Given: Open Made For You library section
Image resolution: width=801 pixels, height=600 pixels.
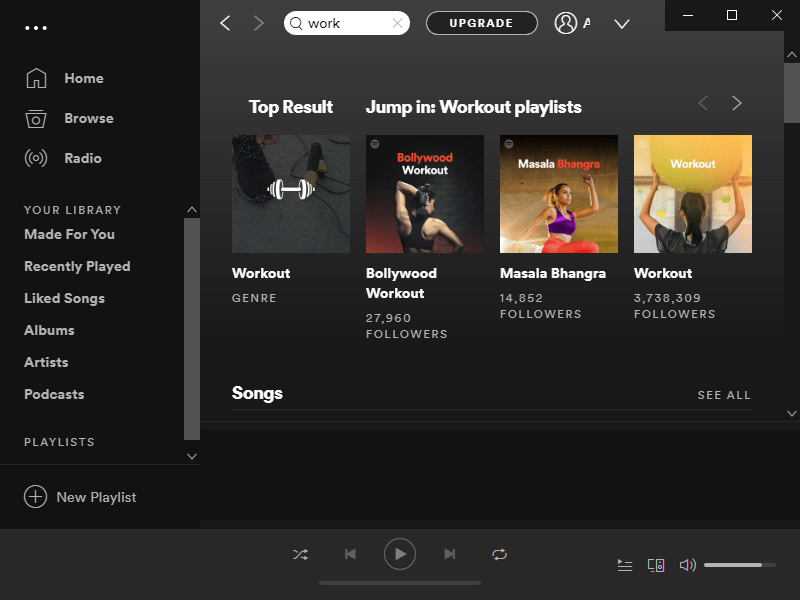Looking at the screenshot, I should (x=69, y=234).
